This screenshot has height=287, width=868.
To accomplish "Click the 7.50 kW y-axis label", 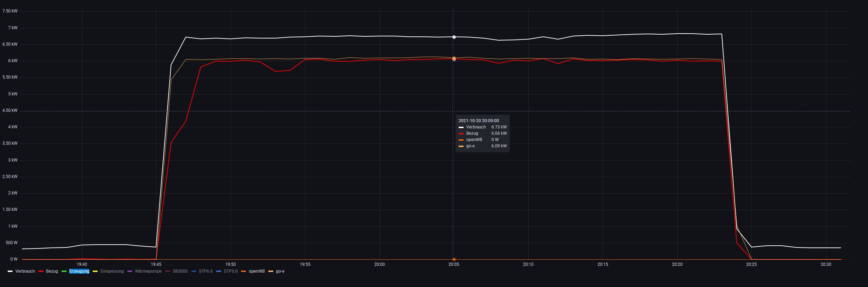I will [10, 11].
